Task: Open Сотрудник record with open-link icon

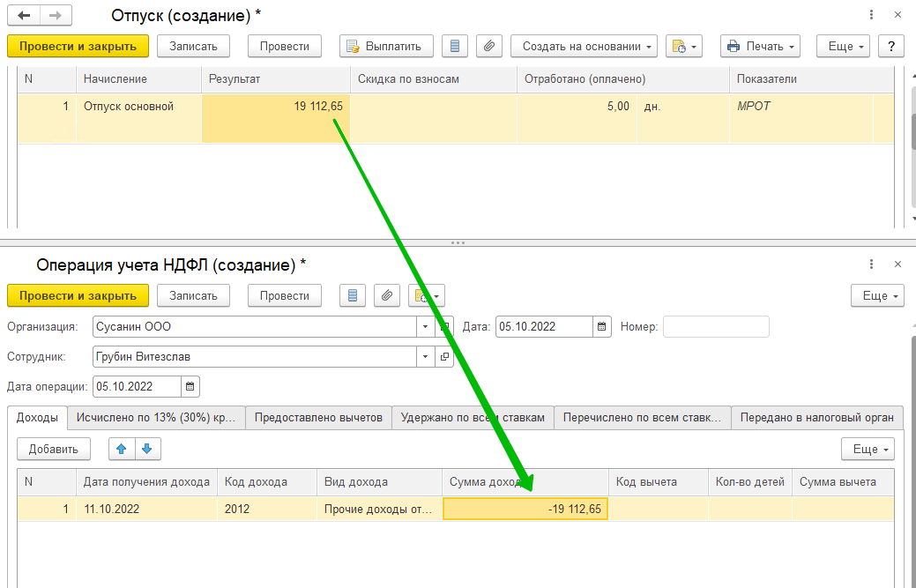Action: (445, 357)
